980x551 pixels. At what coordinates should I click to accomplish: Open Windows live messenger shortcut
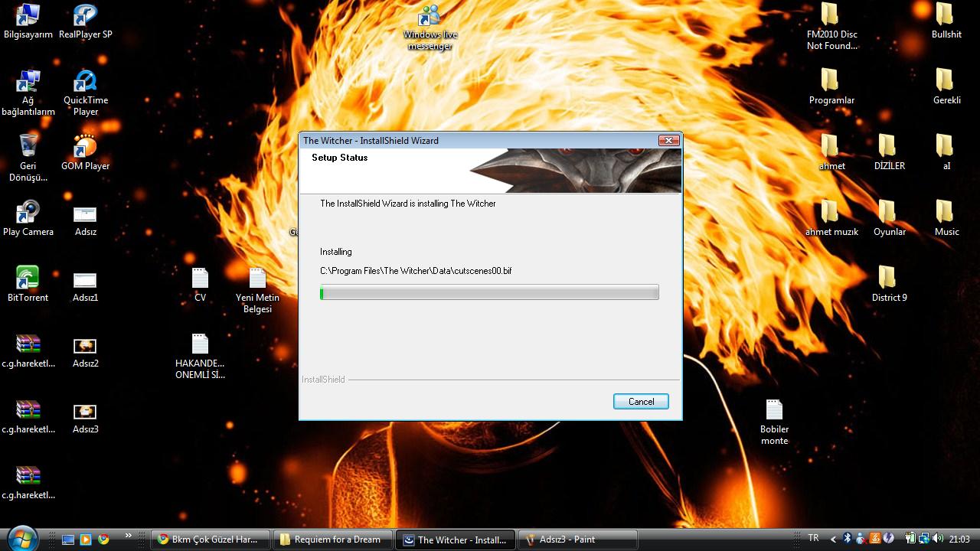430,28
